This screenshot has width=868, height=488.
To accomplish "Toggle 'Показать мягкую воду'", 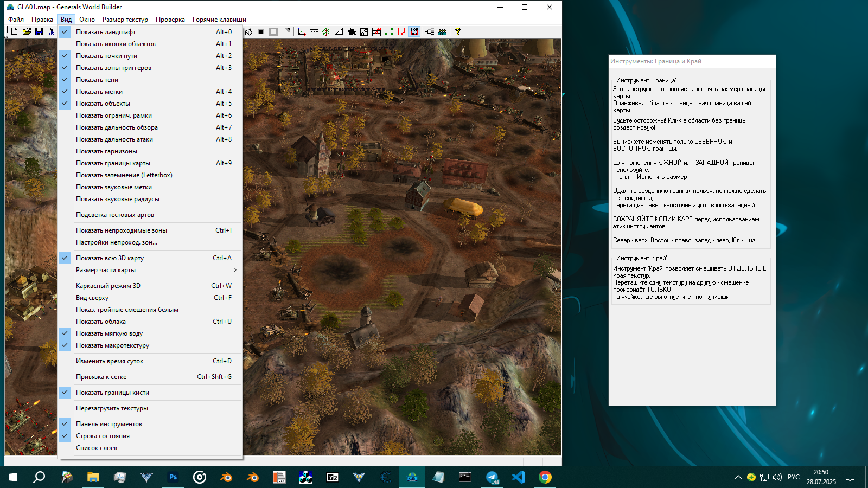I will 150,333.
